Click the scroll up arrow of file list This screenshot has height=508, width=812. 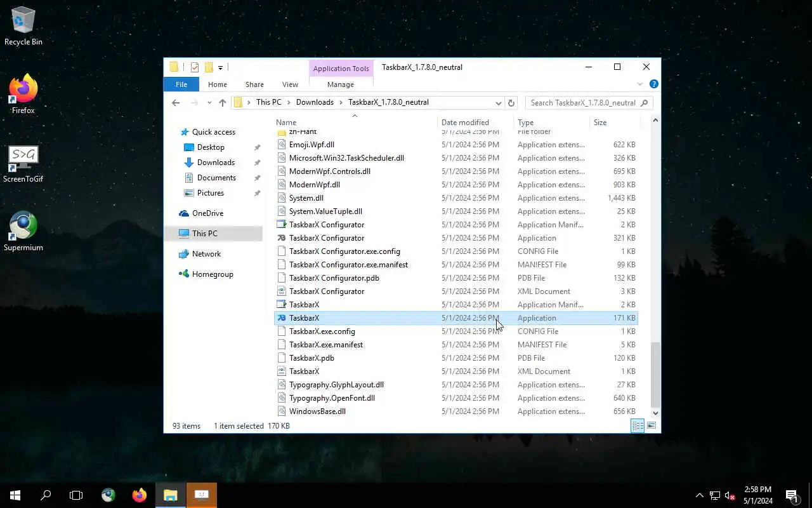click(655, 121)
